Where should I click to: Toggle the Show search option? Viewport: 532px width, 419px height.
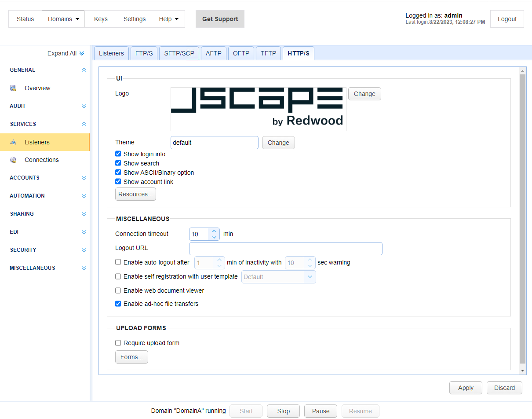(118, 163)
